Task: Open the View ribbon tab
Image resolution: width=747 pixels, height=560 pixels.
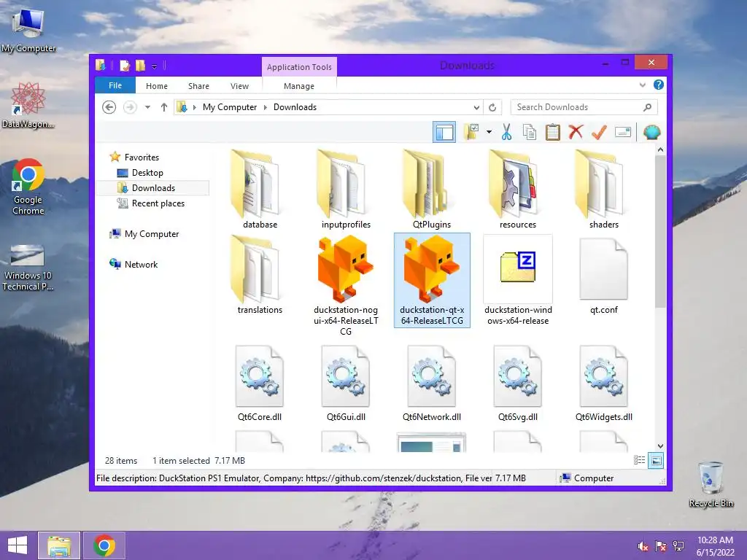Action: [239, 86]
